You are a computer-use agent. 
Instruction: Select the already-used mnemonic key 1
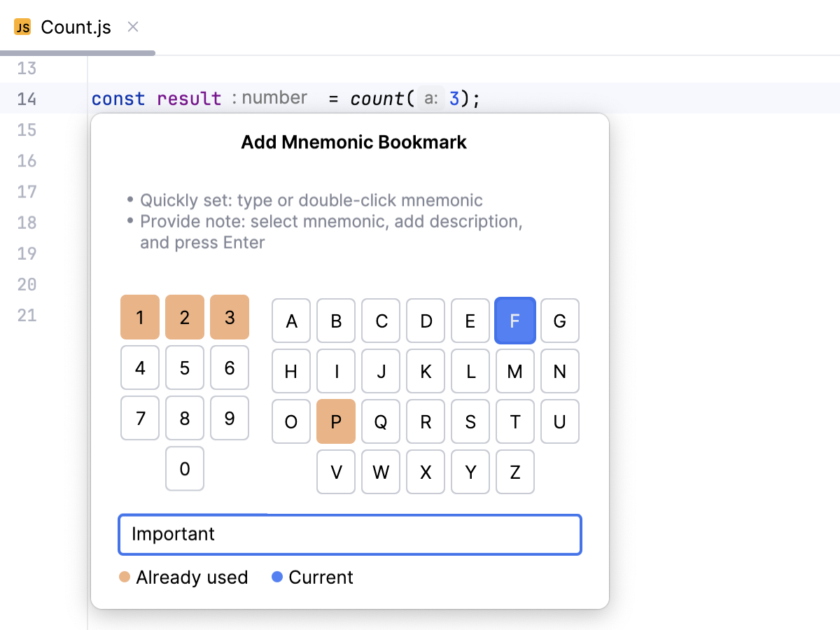[x=139, y=317]
